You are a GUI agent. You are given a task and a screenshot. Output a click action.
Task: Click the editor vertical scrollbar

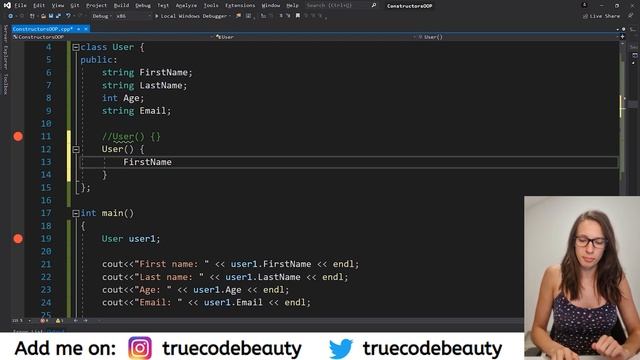tap(622, 180)
